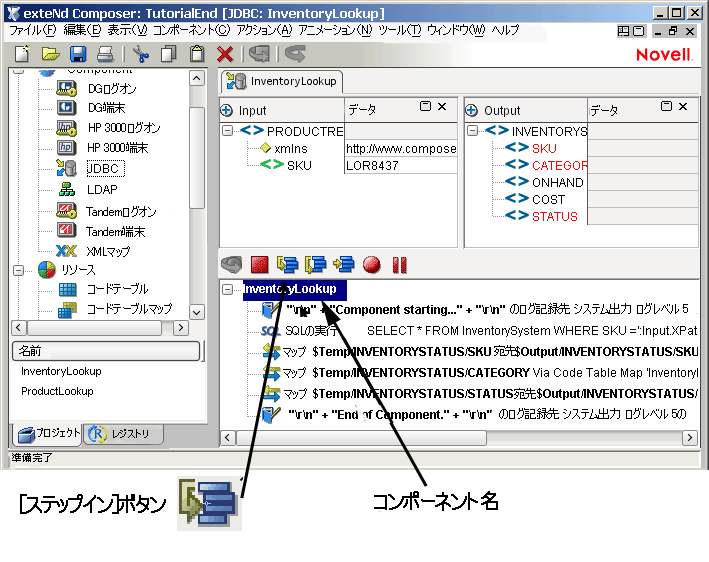
Task: Click the SKU value LOR8437 cell
Action: coord(401,165)
